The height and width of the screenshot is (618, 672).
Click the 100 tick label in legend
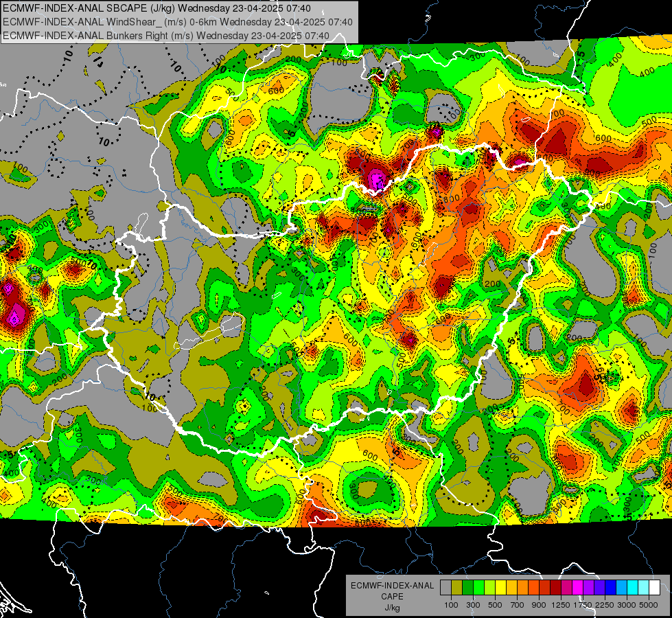coord(451,605)
